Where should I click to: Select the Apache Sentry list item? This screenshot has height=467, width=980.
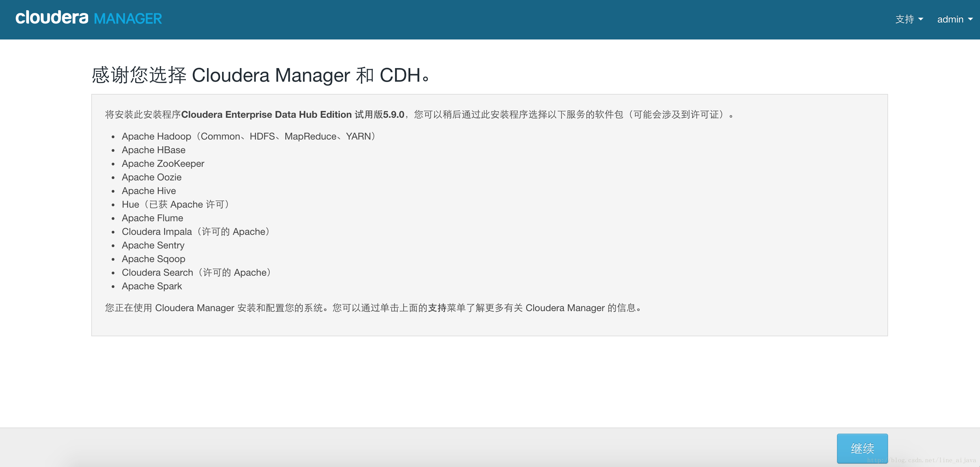click(153, 245)
